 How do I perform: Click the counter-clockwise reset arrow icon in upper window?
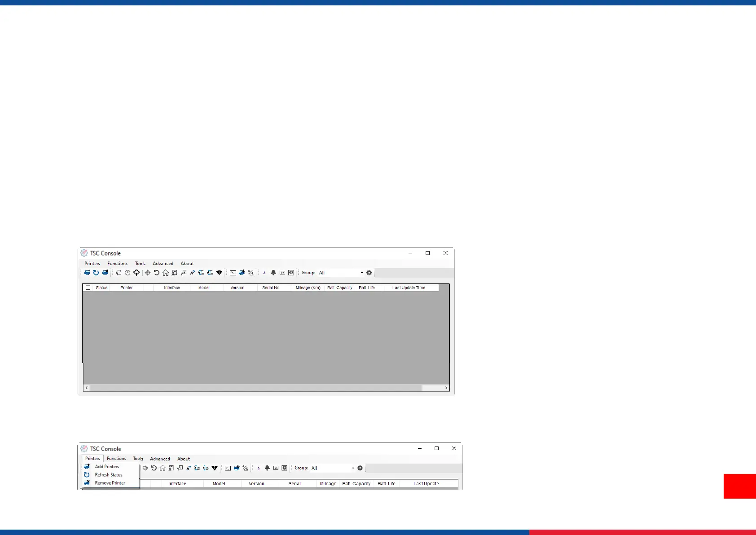(x=156, y=273)
